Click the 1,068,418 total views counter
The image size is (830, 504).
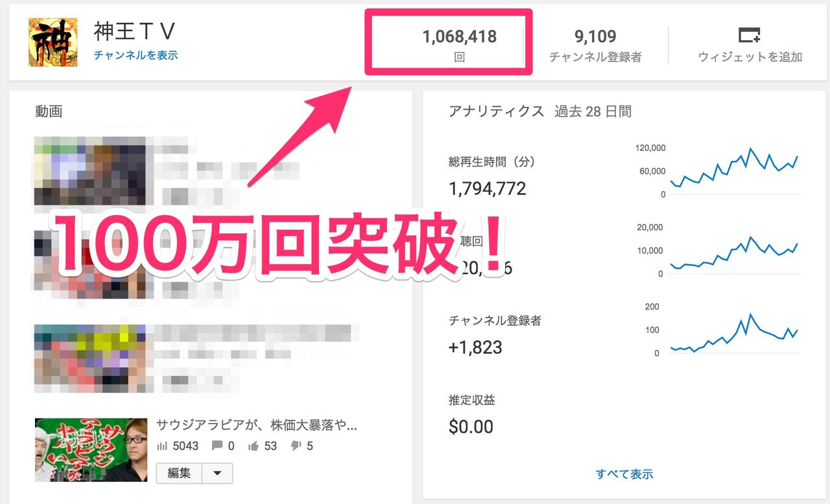(459, 36)
